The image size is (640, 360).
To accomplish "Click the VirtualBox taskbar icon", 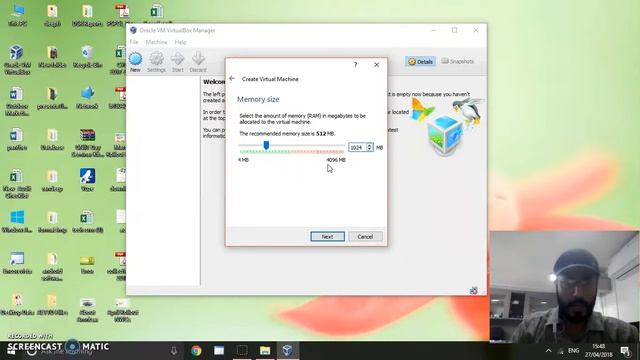I will 287,350.
